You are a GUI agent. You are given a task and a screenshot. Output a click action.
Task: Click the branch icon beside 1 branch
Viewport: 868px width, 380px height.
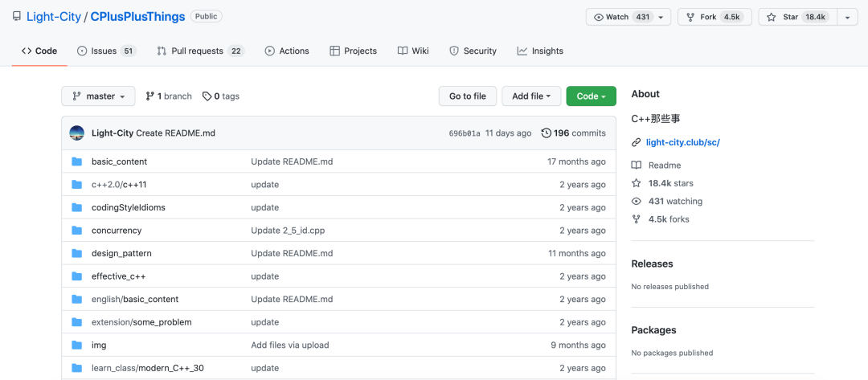pyautogui.click(x=150, y=96)
